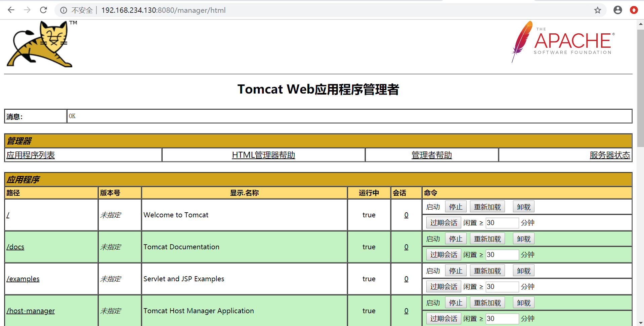Click 停止 for the root / application
644x326 pixels.
[x=456, y=207]
